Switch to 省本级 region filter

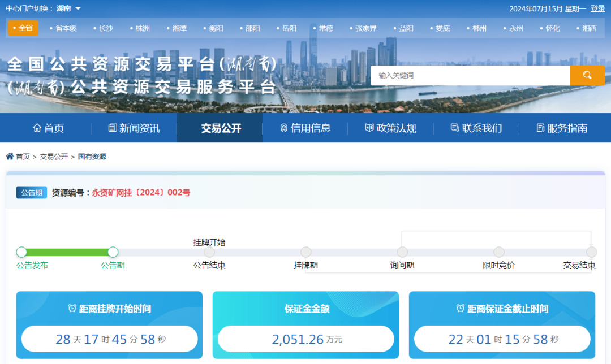[x=66, y=28]
